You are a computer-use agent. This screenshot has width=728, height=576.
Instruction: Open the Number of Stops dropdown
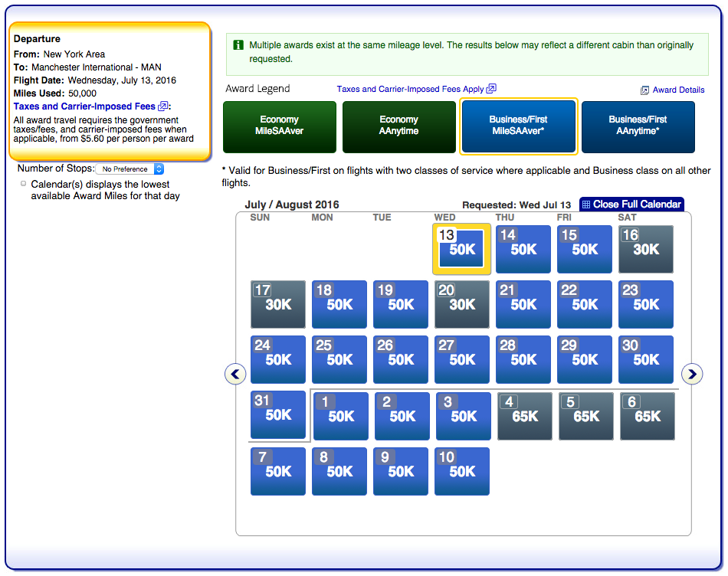coord(129,169)
